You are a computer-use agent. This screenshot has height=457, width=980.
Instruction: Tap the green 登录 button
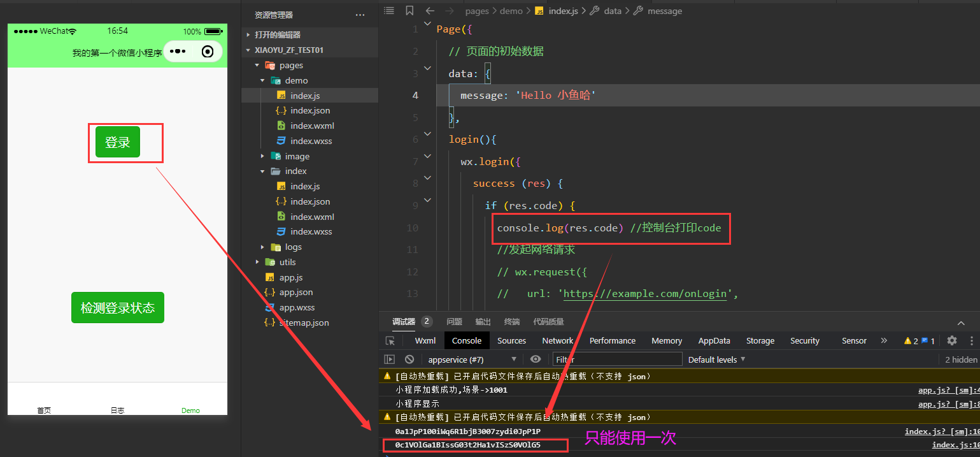(x=118, y=142)
